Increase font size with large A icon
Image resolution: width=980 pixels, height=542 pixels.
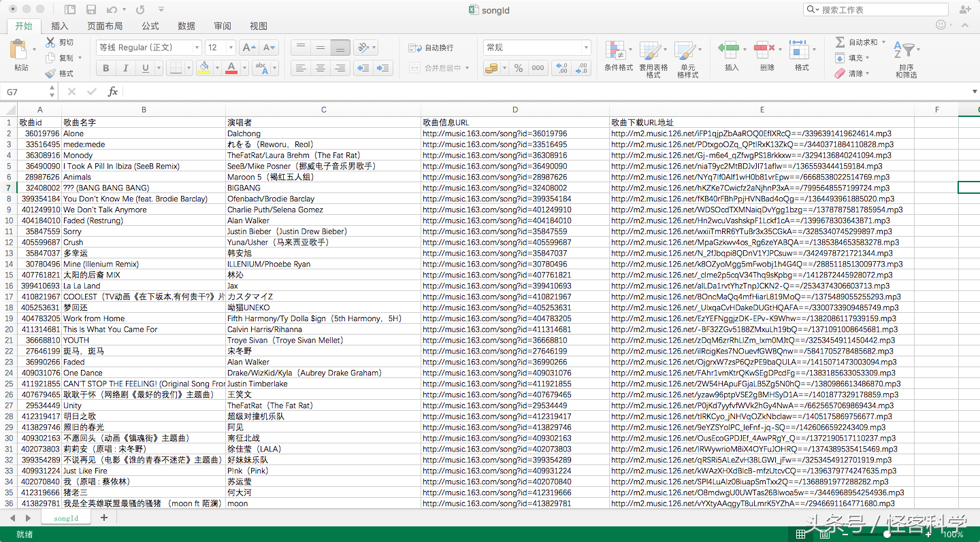pos(249,48)
